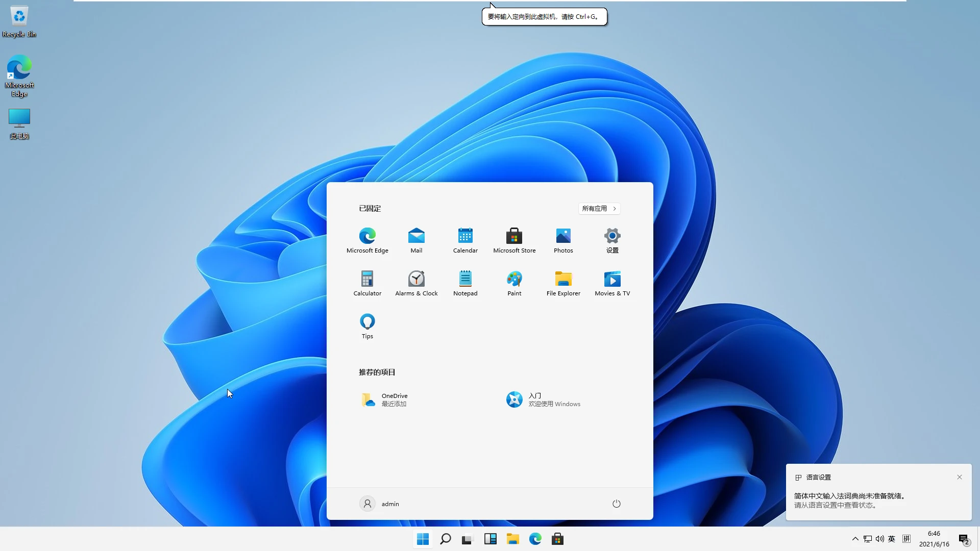
Task: Launch Movies & TV app
Action: [x=612, y=283]
